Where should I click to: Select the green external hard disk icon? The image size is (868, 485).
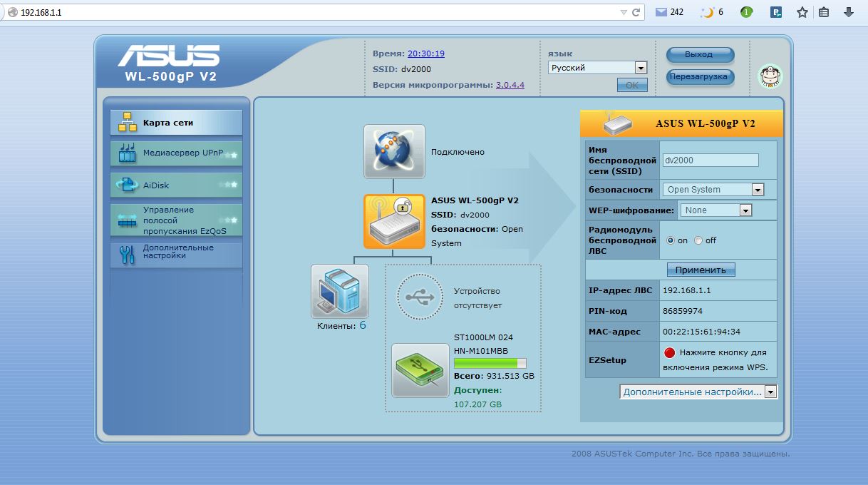420,369
